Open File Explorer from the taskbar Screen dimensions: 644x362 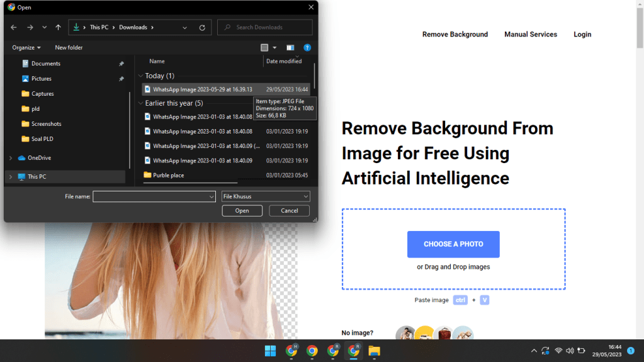(x=374, y=351)
